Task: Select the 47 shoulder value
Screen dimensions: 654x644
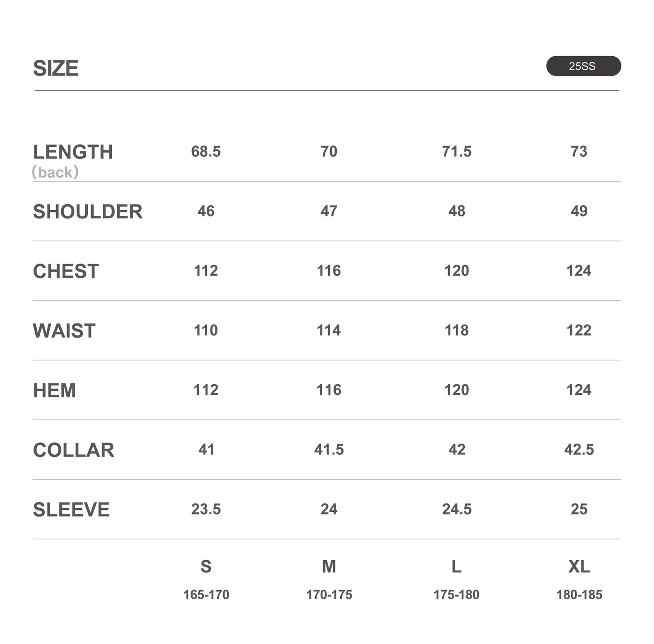Action: [x=329, y=211]
